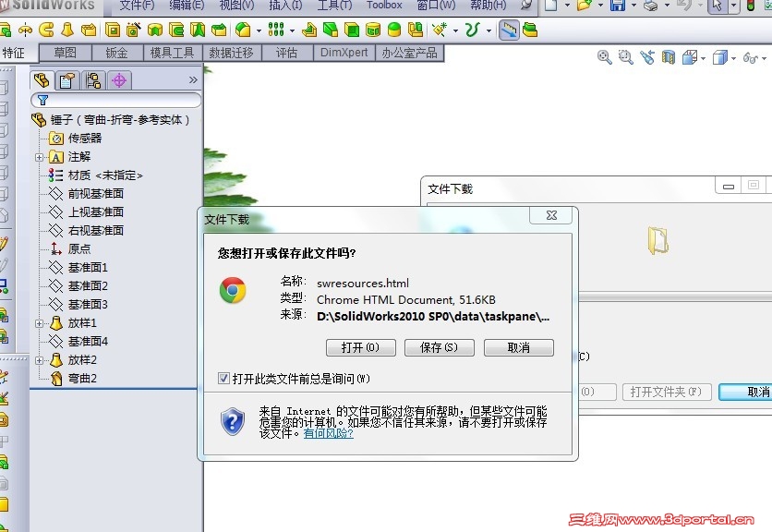Click the 保存(S) button
This screenshot has height=532, width=772.
tap(439, 348)
